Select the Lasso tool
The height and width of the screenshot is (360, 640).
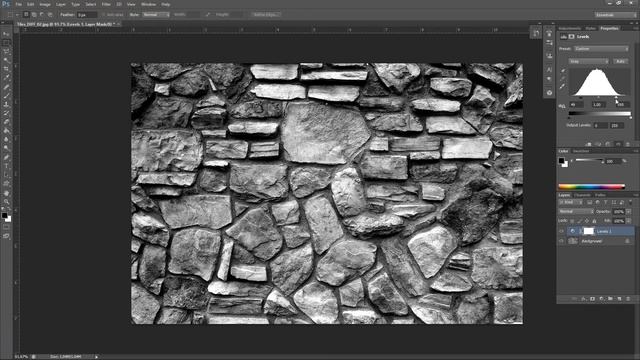6,52
